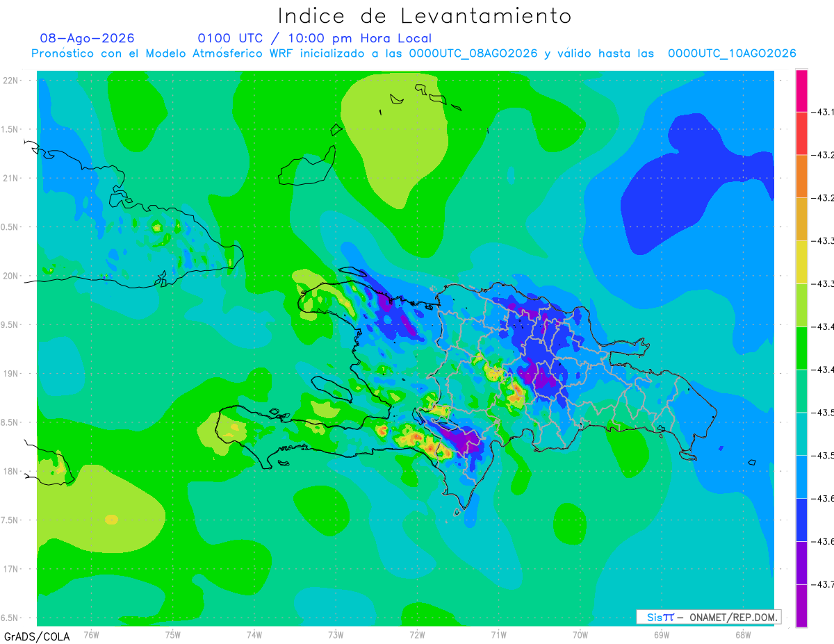The image size is (834, 644).
Task: Click the '74W' longitude label
Action: [254, 635]
